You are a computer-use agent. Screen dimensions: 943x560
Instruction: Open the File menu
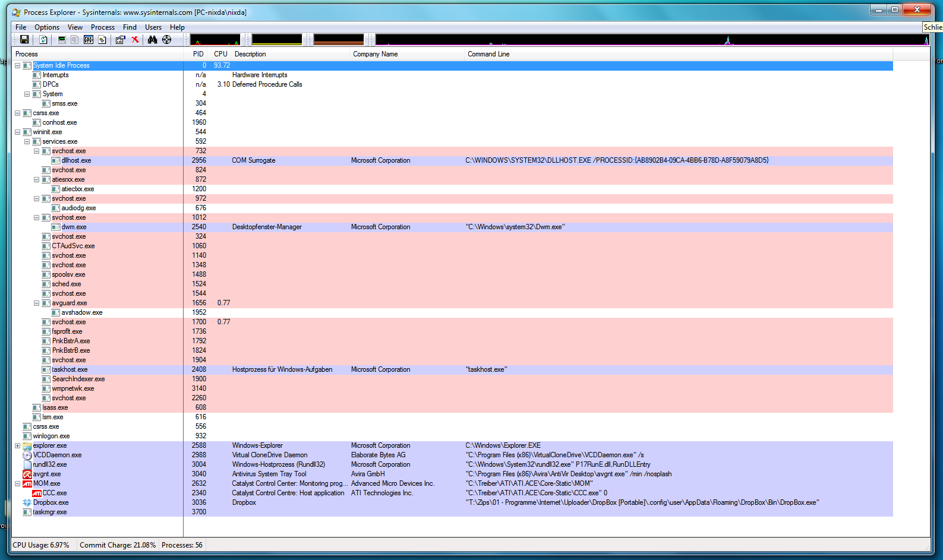[21, 27]
